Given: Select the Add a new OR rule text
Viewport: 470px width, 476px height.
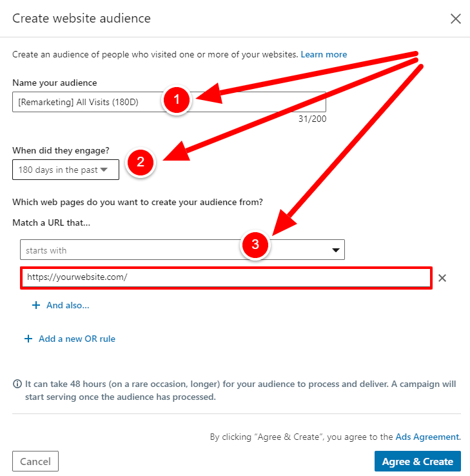Looking at the screenshot, I should click(x=77, y=339).
